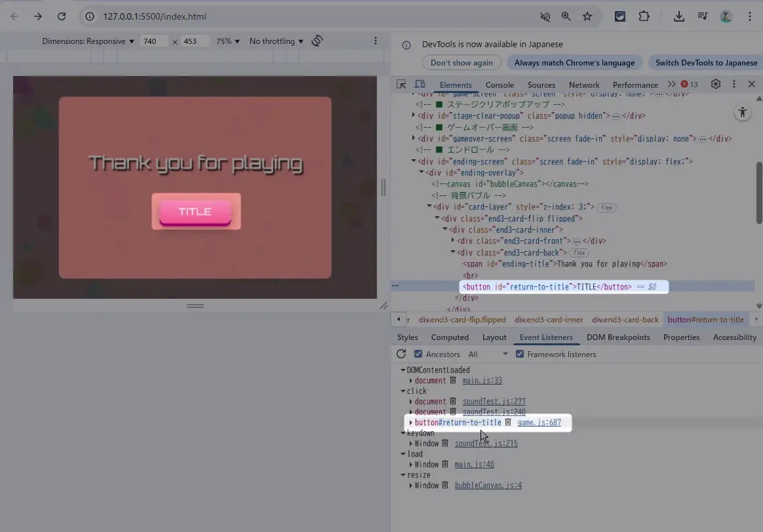Open Chrome extensions puzzle icon

(x=644, y=16)
